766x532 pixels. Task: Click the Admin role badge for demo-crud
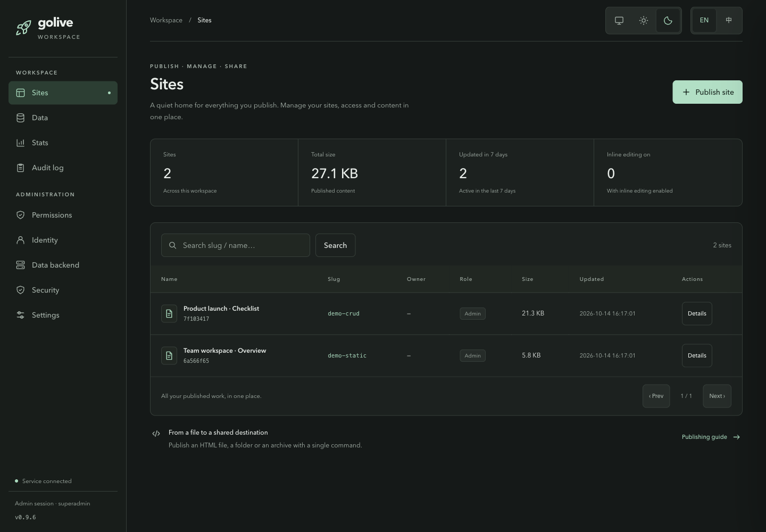472,313
